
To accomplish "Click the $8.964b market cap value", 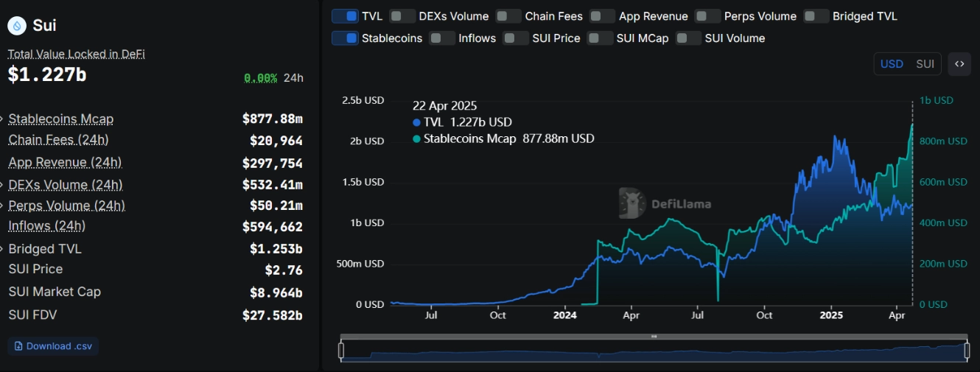I will pyautogui.click(x=276, y=293).
